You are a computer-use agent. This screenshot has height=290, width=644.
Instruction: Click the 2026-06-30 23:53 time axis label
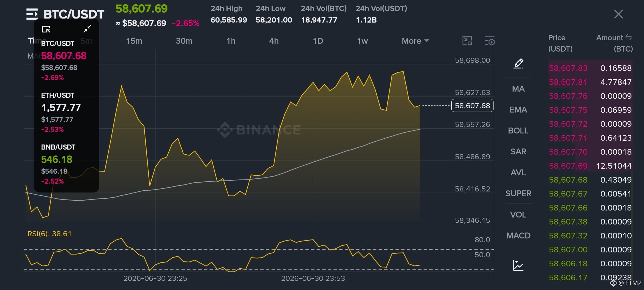(x=313, y=278)
